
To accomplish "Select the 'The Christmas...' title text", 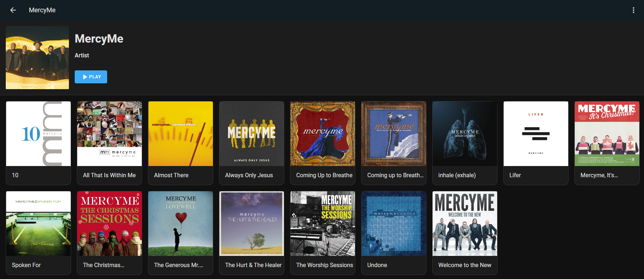I will [x=104, y=265].
